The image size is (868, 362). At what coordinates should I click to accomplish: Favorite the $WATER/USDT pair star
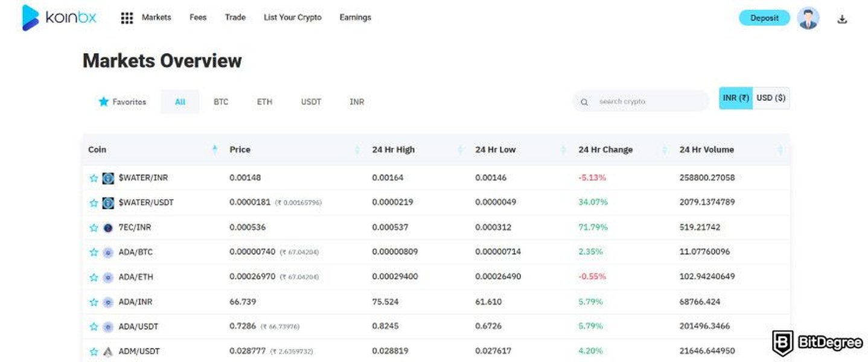pos(94,203)
